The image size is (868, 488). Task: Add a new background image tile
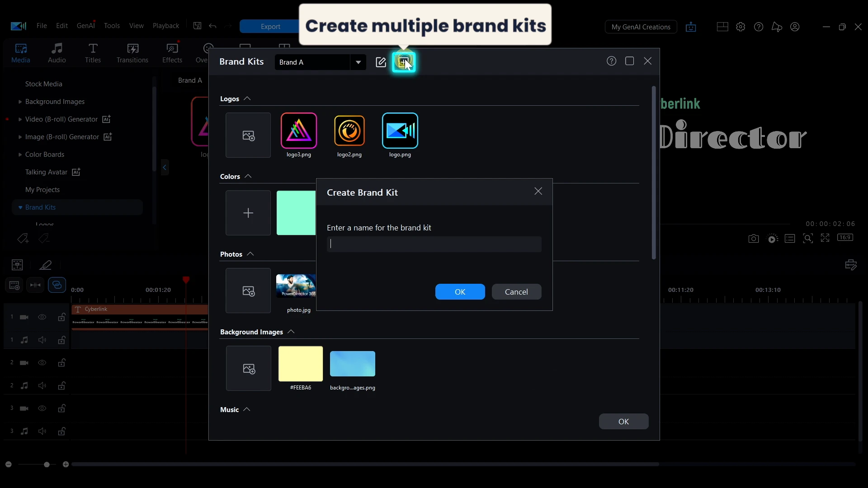coord(249,368)
